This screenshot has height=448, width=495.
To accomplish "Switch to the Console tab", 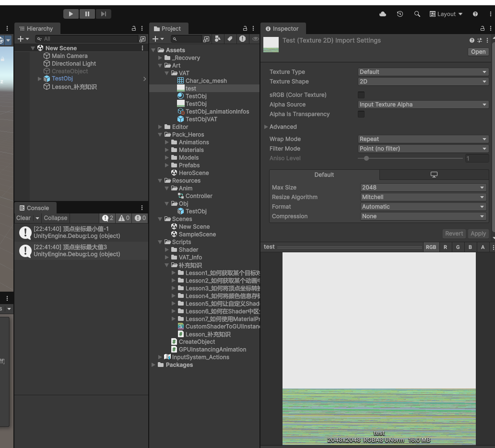I will pos(37,208).
